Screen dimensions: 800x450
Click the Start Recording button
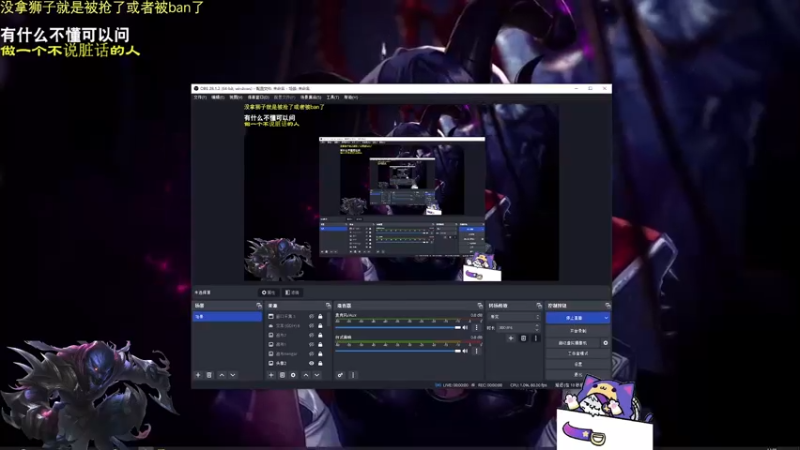pyautogui.click(x=578, y=331)
